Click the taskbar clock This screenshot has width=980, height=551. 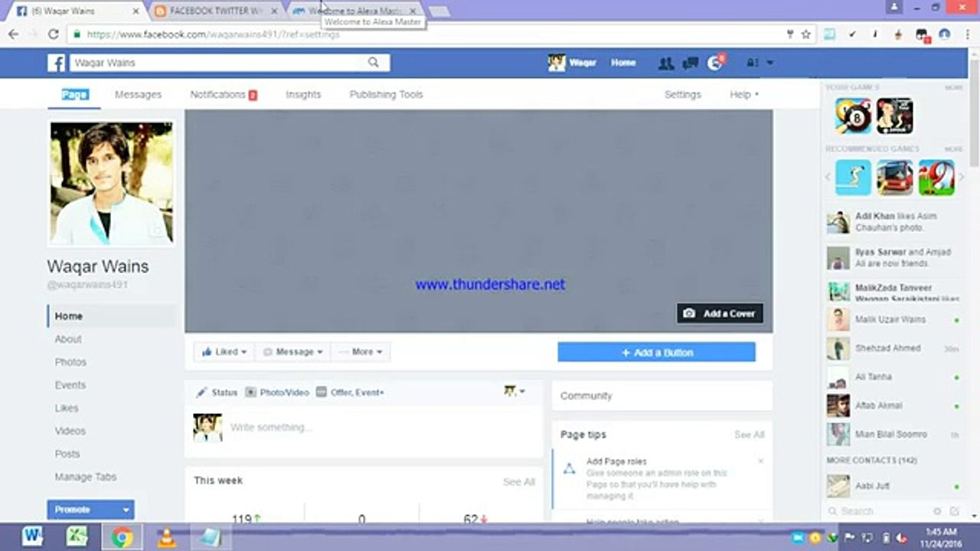[941, 536]
